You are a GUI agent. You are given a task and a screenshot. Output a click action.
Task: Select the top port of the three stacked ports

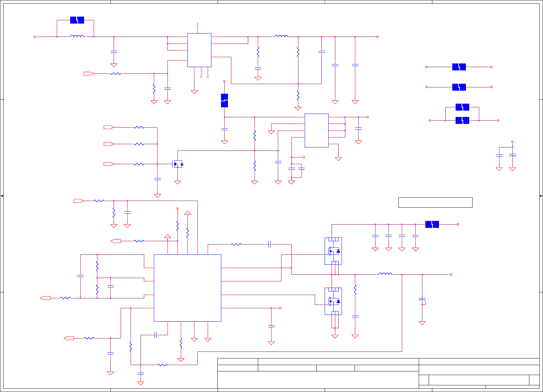click(109, 127)
